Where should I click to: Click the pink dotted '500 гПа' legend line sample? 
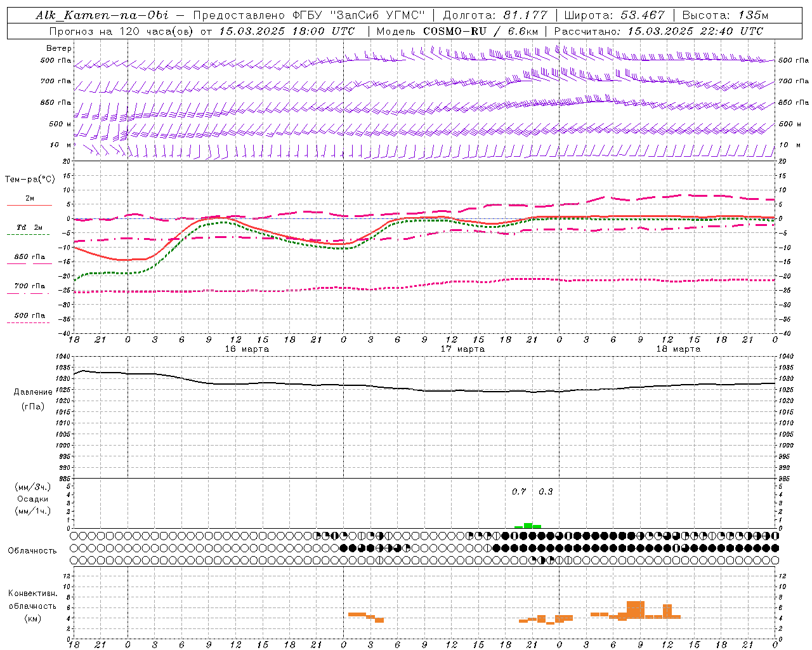[x=29, y=322]
